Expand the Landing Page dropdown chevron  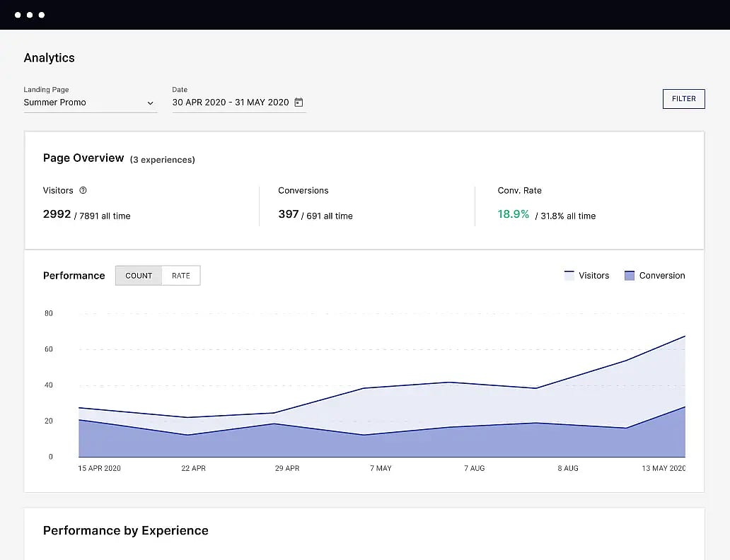[x=150, y=103]
